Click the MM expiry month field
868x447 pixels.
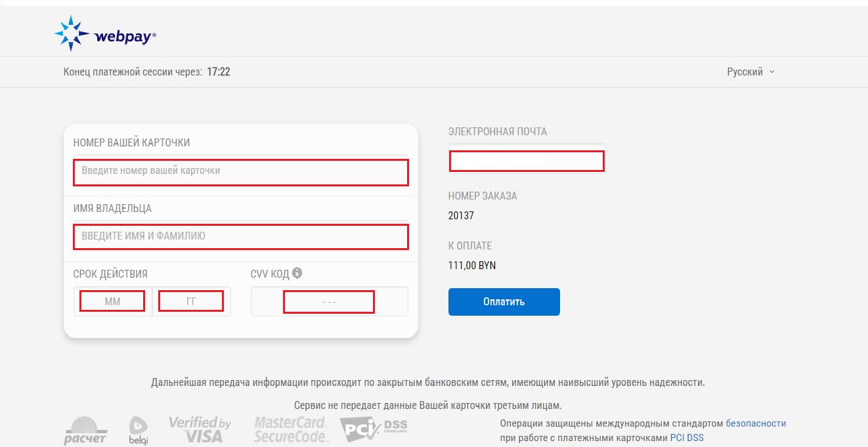click(111, 301)
